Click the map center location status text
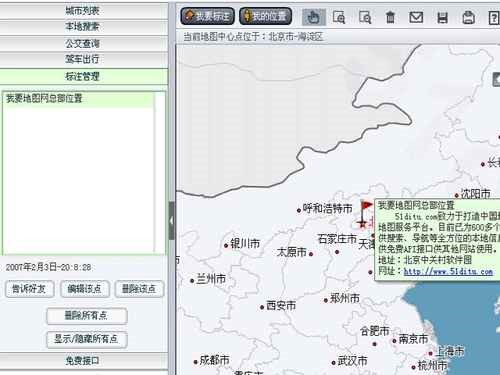This screenshot has width=500, height=375. point(253,36)
